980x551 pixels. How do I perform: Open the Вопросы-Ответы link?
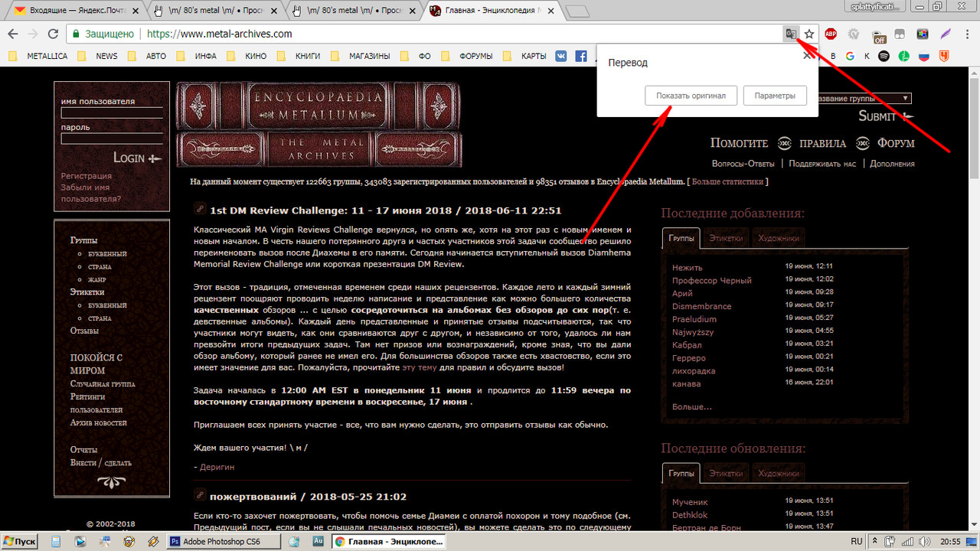(x=743, y=163)
